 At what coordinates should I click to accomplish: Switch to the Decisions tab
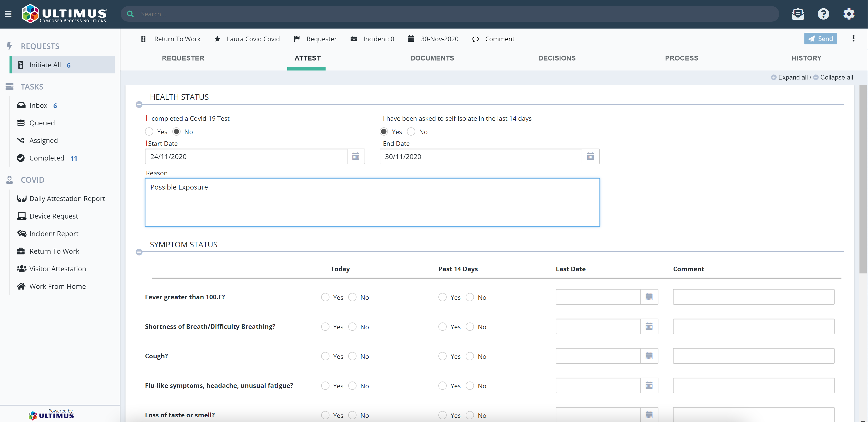(557, 58)
